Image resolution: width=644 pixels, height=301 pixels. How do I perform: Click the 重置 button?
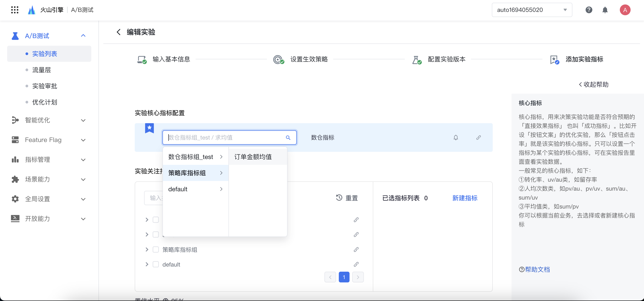click(x=347, y=198)
